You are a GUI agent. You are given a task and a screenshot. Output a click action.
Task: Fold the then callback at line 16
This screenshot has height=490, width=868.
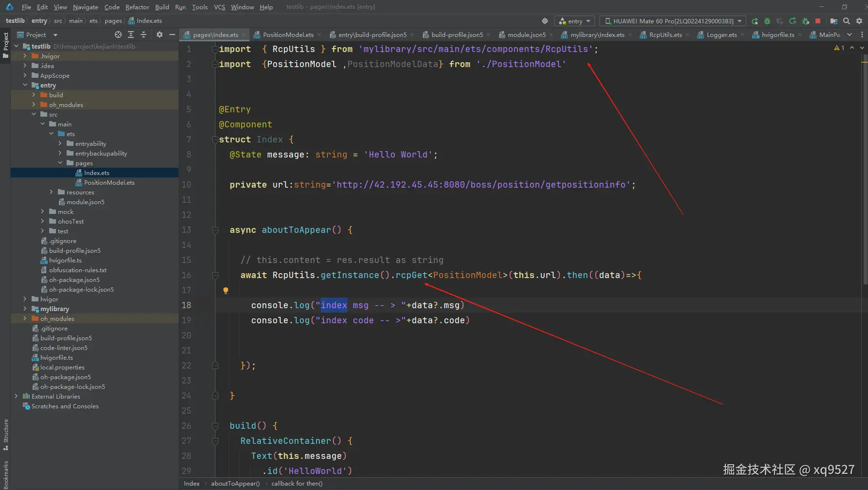click(x=215, y=275)
